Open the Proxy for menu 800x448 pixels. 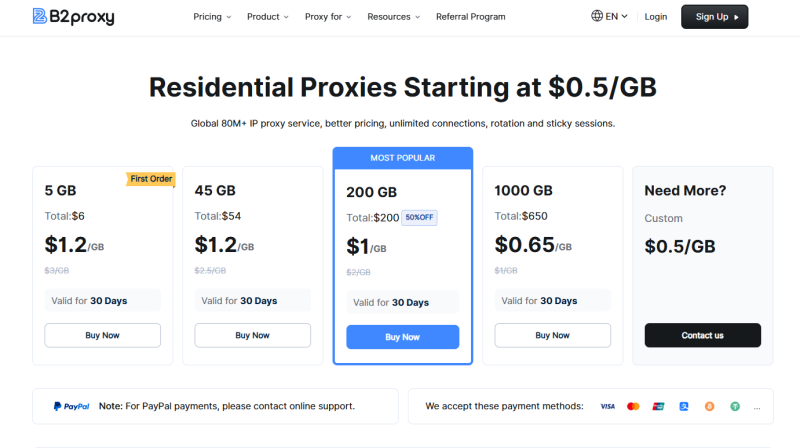(x=328, y=17)
